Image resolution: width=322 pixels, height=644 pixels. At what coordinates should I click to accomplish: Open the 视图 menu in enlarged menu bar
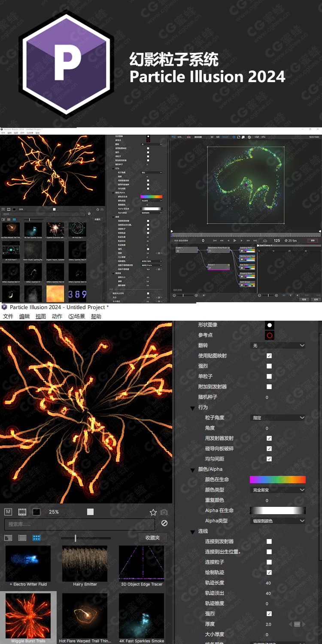(x=41, y=316)
